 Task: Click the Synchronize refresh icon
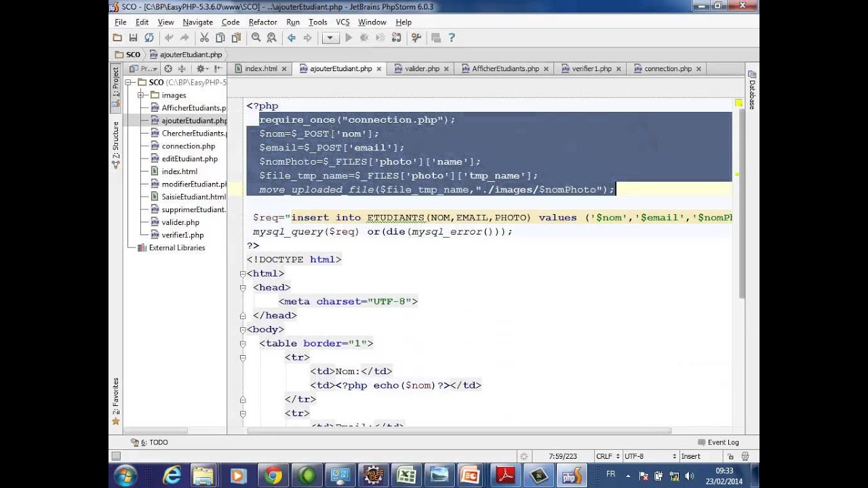tap(149, 38)
